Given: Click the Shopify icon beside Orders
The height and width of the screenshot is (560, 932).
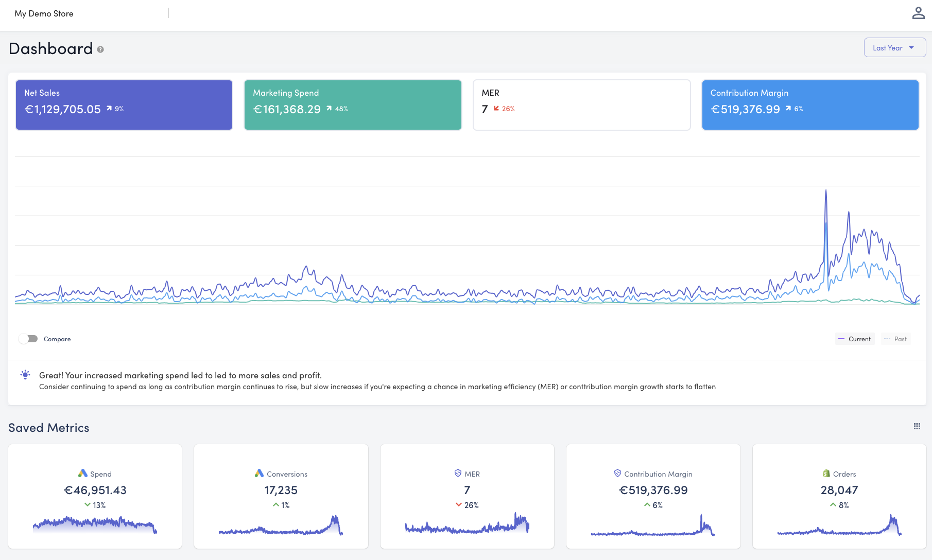Looking at the screenshot, I should tap(826, 474).
